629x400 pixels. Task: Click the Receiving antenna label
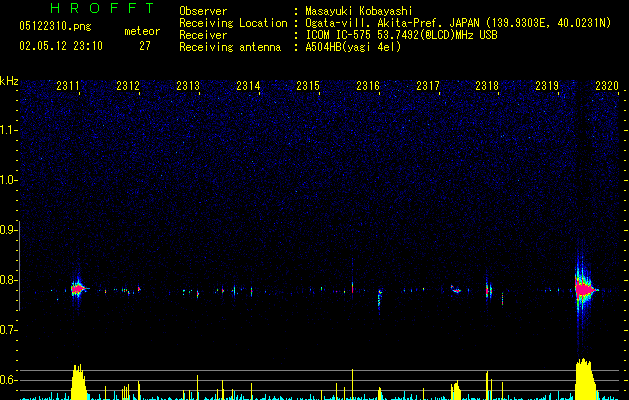[x=230, y=47]
